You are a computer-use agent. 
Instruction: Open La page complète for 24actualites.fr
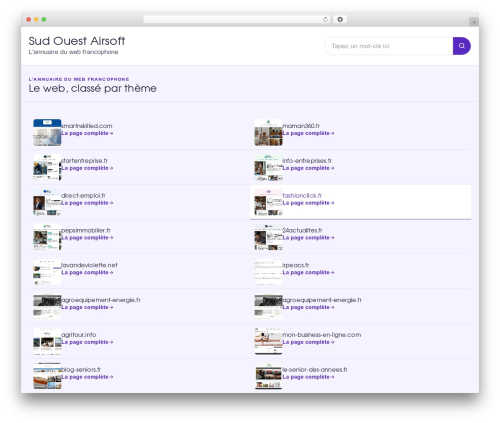click(x=308, y=238)
